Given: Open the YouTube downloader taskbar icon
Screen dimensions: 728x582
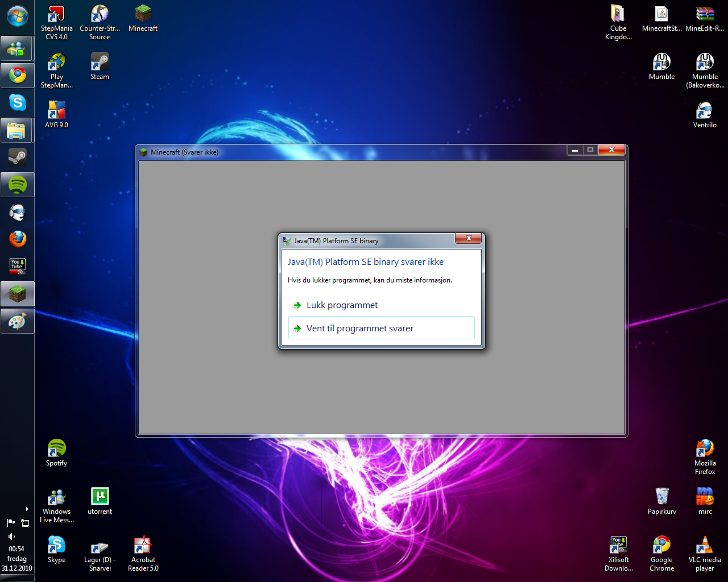Looking at the screenshot, I should tap(17, 267).
